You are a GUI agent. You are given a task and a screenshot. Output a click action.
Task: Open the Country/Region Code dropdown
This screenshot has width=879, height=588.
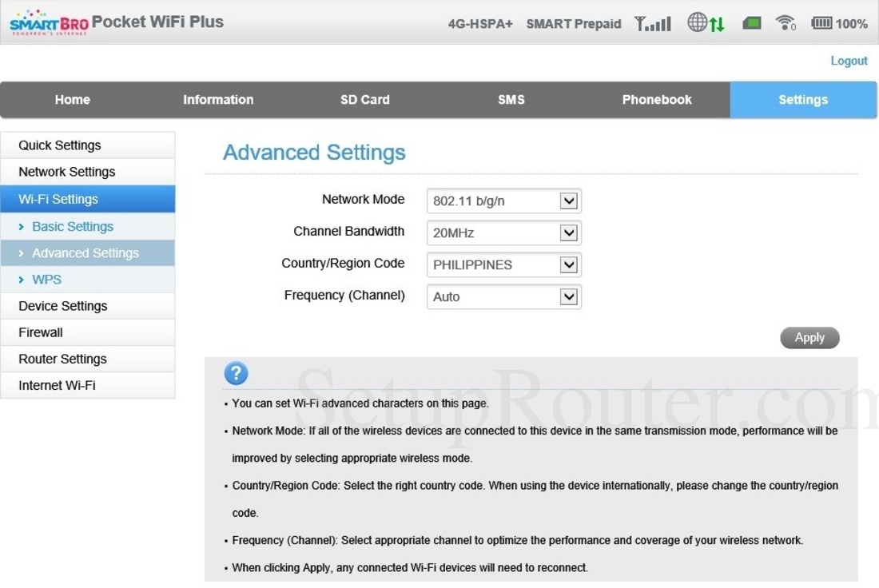[504, 264]
